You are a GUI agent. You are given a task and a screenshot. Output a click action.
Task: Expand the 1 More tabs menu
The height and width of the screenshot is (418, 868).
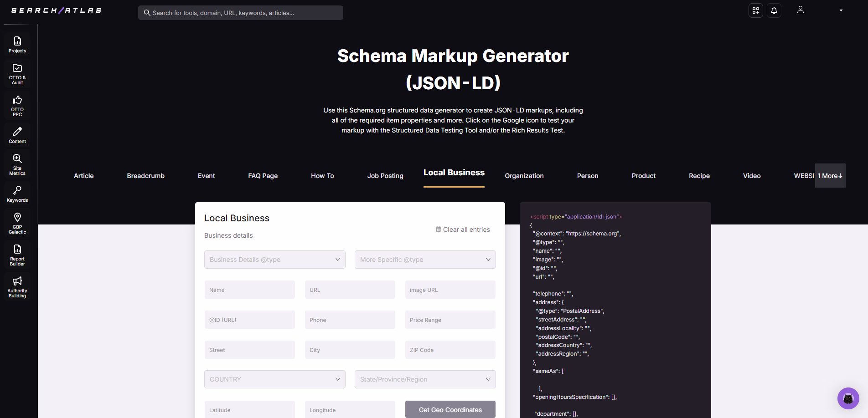(830, 176)
